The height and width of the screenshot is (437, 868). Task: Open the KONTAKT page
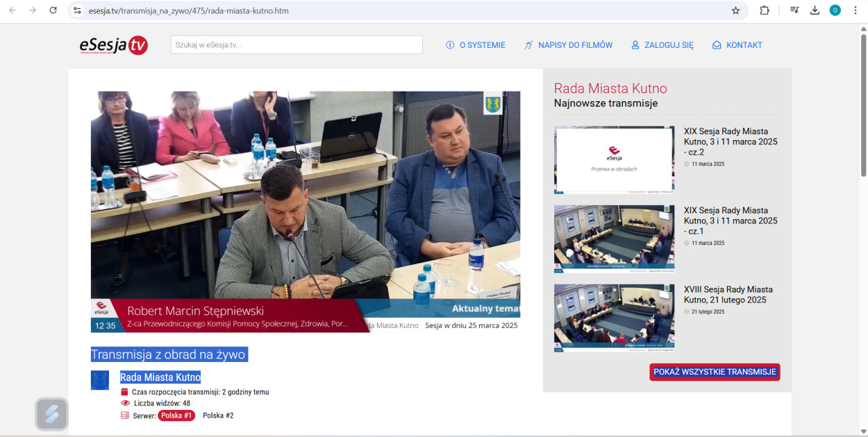[x=737, y=45]
